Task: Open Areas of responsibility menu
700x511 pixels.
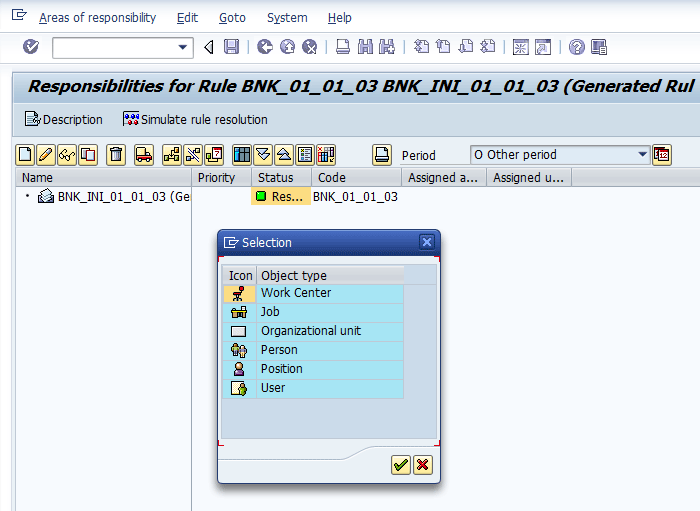Action: [97, 18]
